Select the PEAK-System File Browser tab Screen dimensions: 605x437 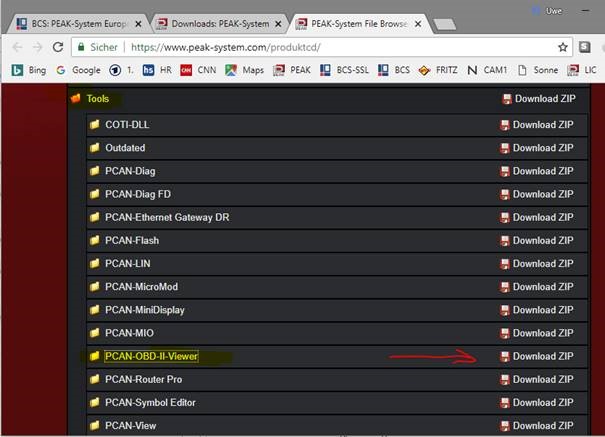point(359,24)
